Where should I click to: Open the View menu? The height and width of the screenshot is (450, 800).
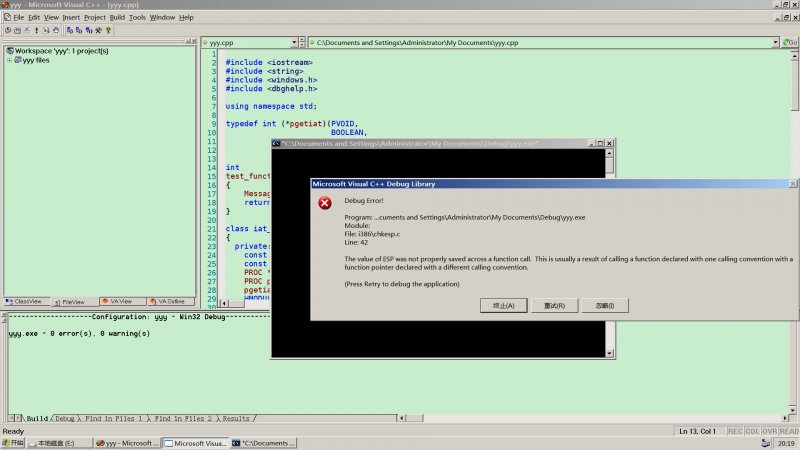pos(51,17)
